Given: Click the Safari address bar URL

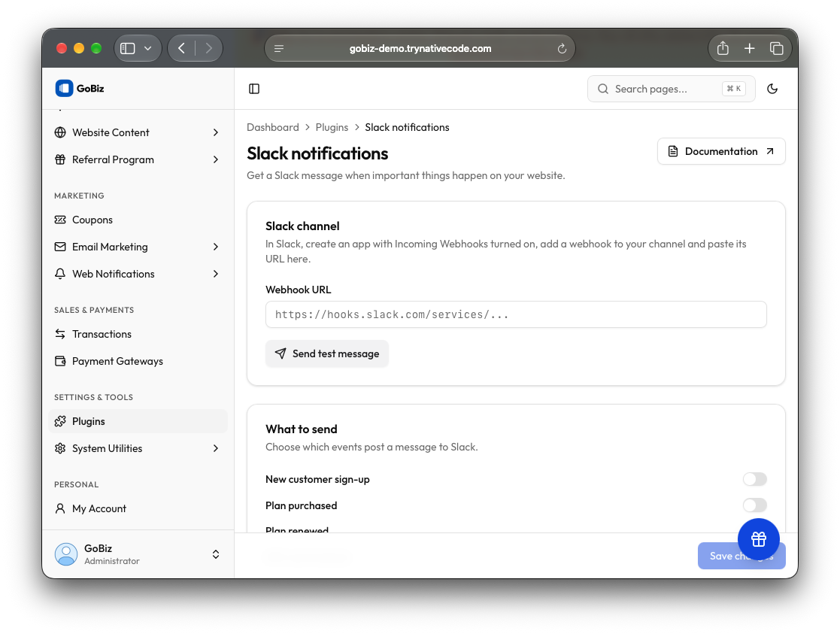Looking at the screenshot, I should [420, 49].
